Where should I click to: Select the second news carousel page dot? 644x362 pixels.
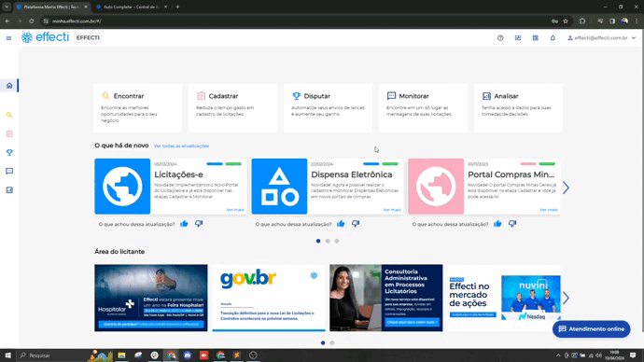[x=328, y=241]
